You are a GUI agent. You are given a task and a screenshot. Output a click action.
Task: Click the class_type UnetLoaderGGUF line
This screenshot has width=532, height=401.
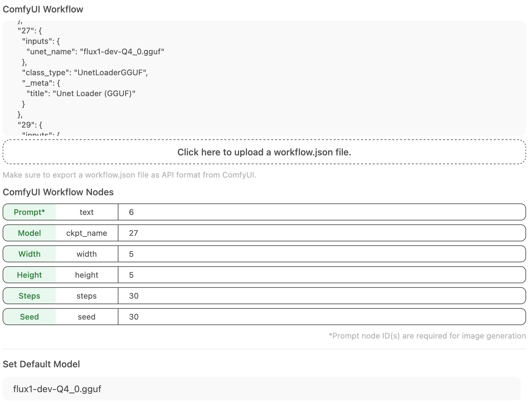click(x=85, y=73)
